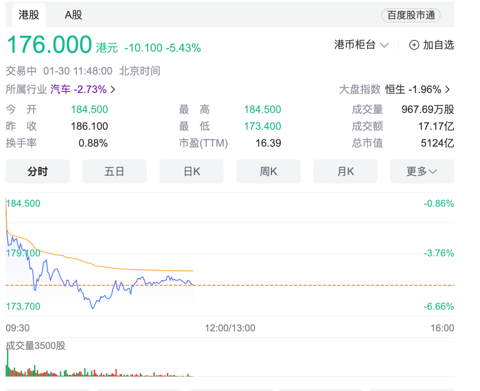This screenshot has width=480, height=391.
Task: Click the plus circle icon beside 加自选
Action: [414, 45]
